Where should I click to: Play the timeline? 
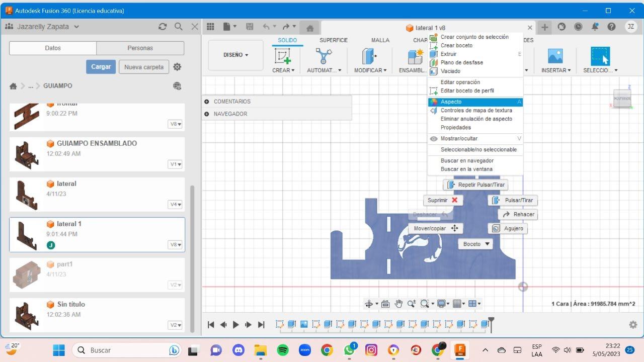click(235, 325)
